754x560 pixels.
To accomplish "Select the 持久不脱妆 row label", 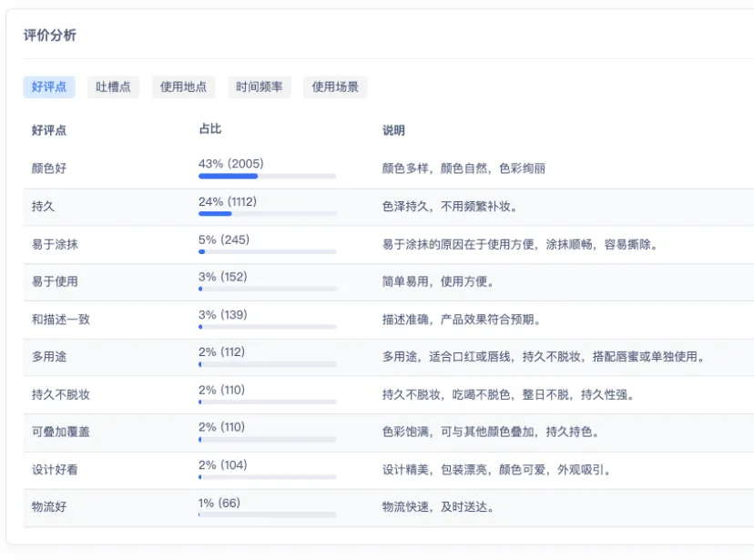I will point(61,394).
